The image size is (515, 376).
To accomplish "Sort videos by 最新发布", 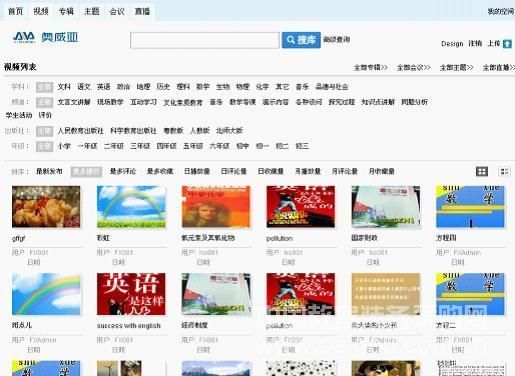I will 49,171.
